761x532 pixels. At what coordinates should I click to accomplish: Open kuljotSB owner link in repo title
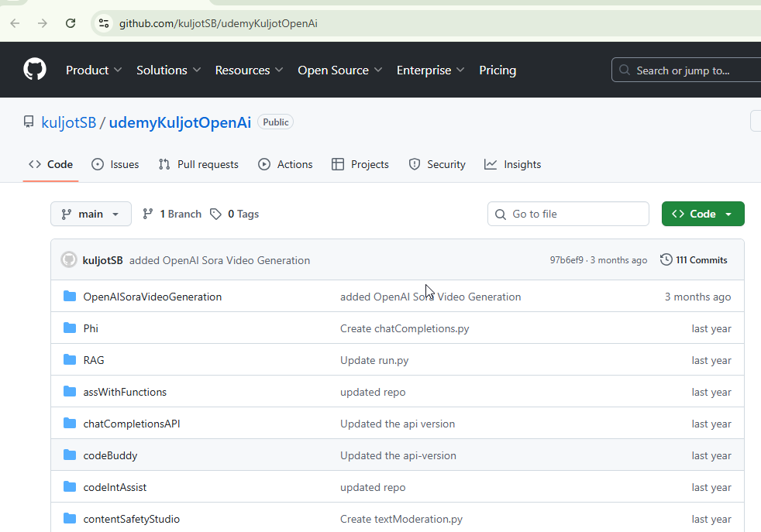pyautogui.click(x=69, y=122)
